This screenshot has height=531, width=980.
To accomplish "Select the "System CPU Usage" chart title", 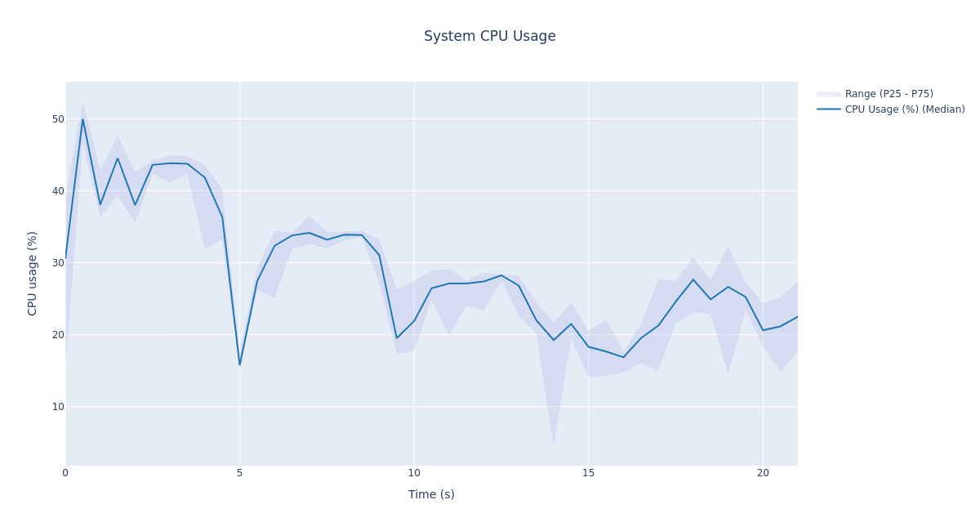I will (x=489, y=37).
